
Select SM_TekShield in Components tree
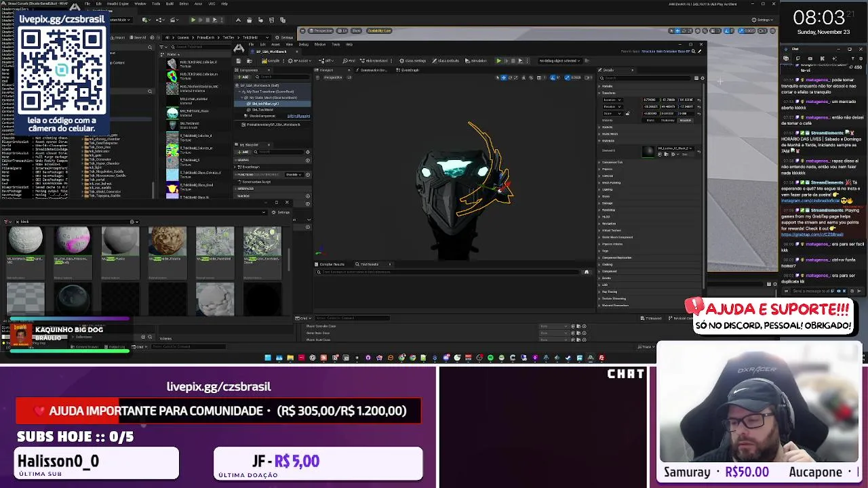262,110
